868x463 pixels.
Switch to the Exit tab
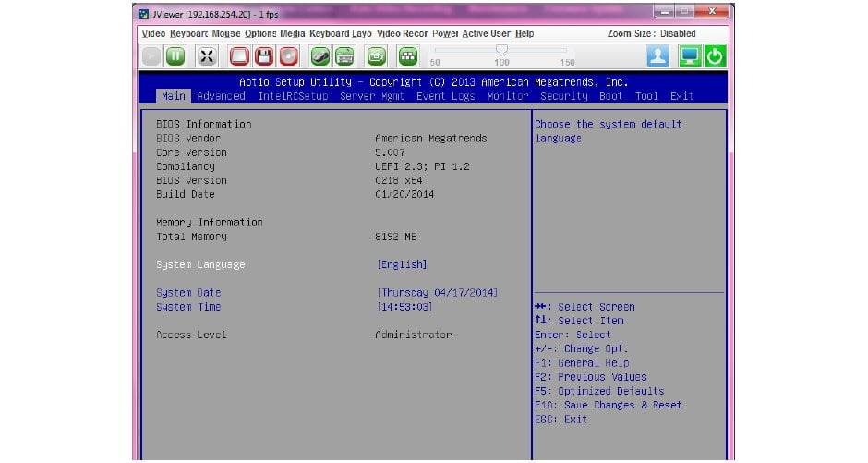(681, 96)
